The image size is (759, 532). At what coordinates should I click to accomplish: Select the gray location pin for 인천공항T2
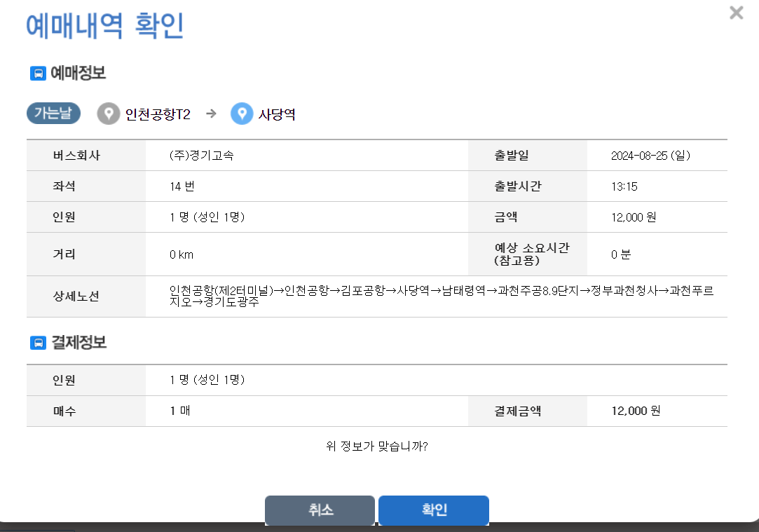coord(108,114)
